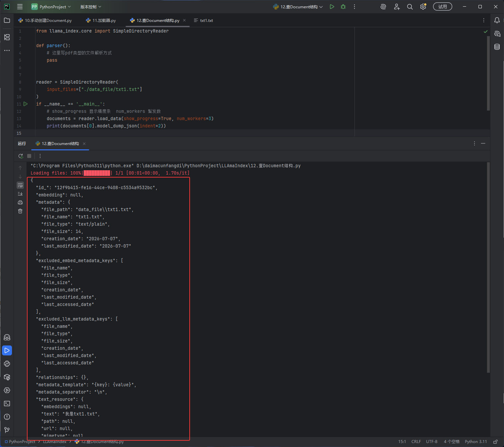Click the run gutter arrow on line 11
The height and width of the screenshot is (447, 504).
(26, 104)
